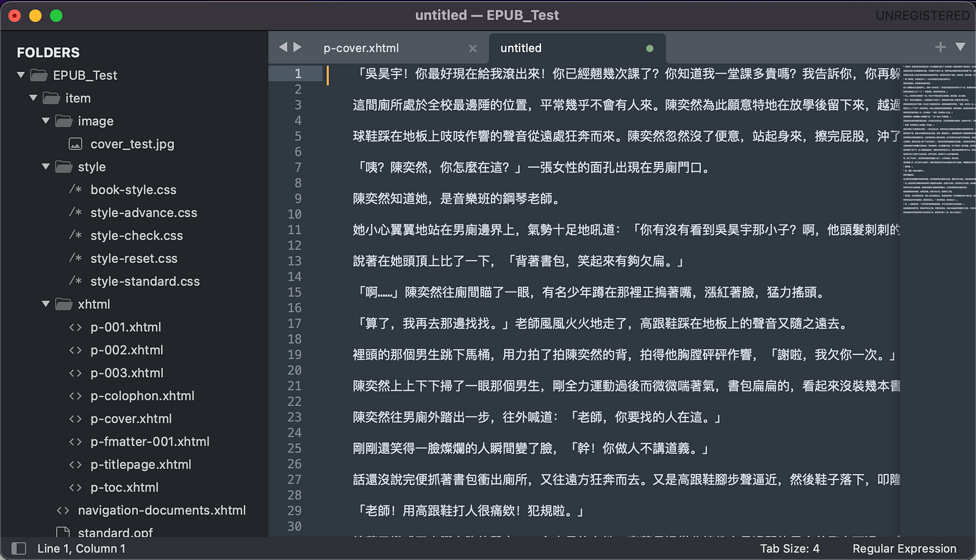
Task: Open p-003.xhtml in the sidebar
Action: (127, 373)
